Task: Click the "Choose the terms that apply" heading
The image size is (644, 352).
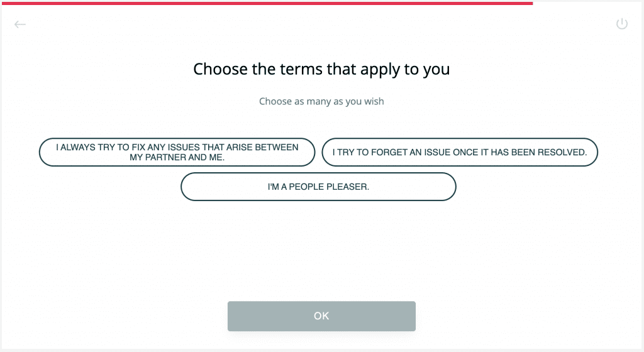Action: pos(321,69)
